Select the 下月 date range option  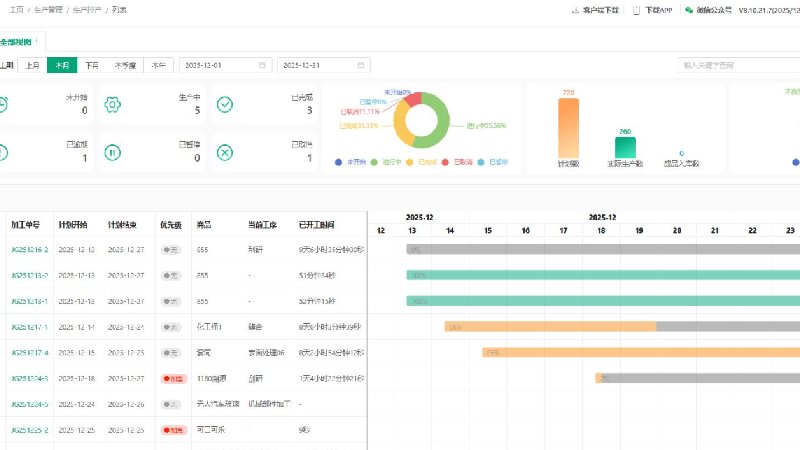(92, 65)
